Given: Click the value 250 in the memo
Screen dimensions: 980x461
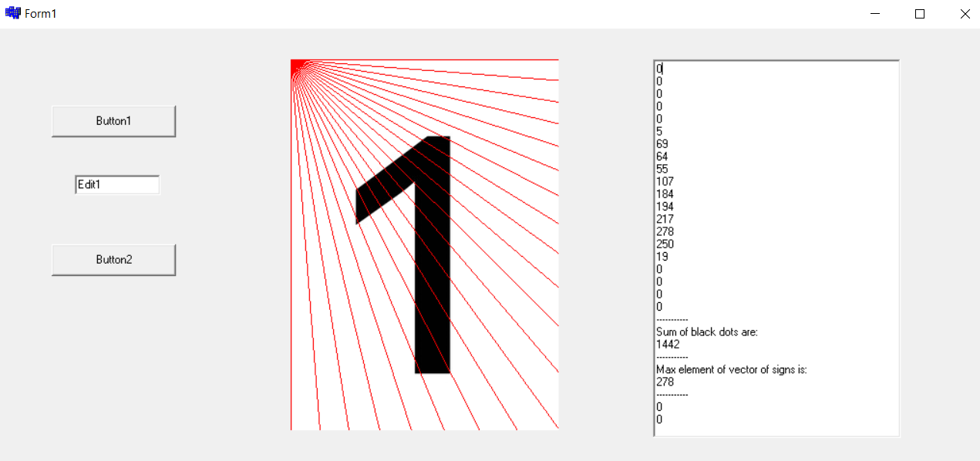Looking at the screenshot, I should tap(665, 244).
